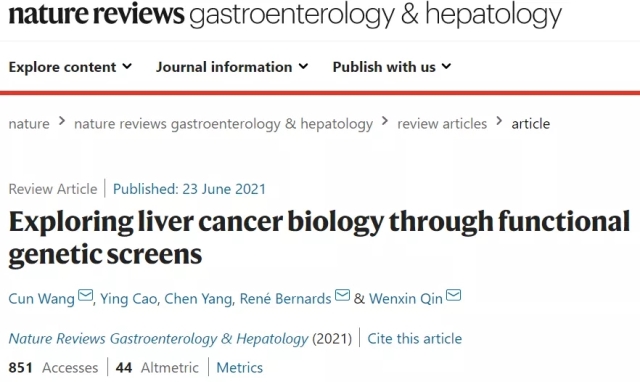640x382 pixels.
Task: Click the nature reviews journal logo header
Action: (x=285, y=14)
